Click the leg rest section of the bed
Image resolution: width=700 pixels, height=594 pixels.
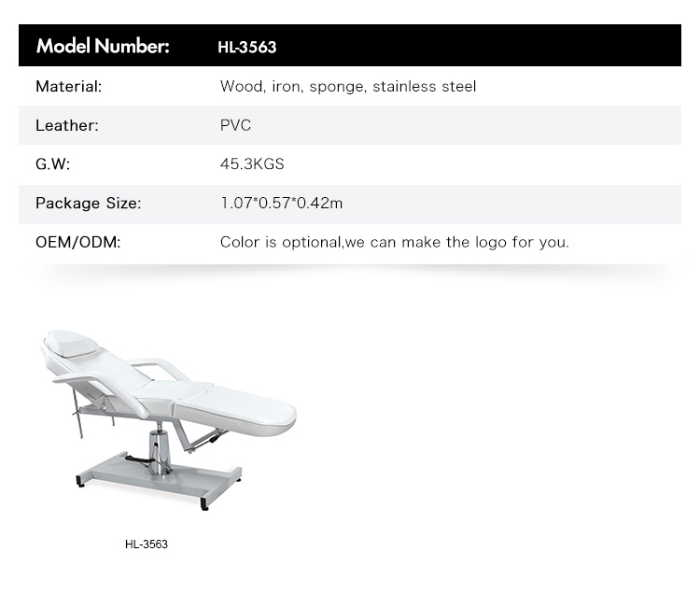(236, 410)
